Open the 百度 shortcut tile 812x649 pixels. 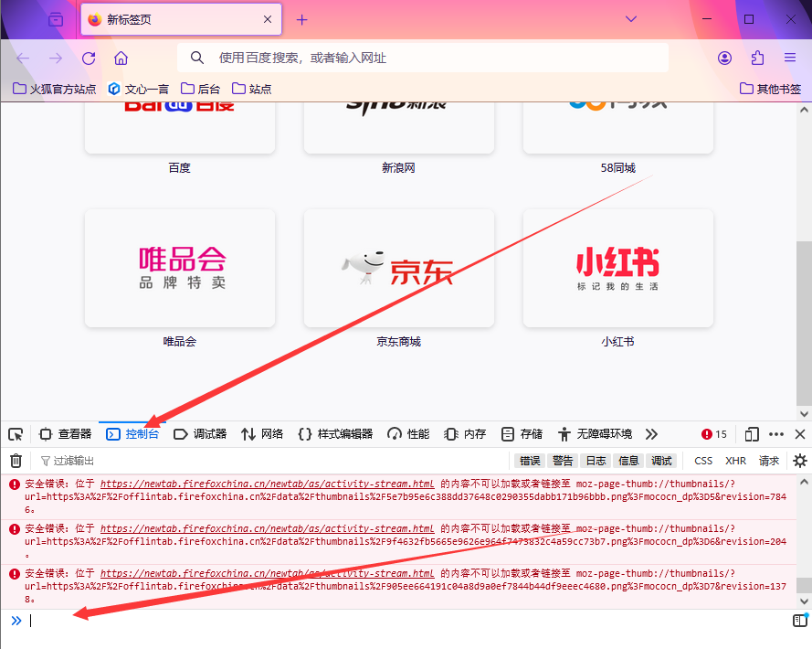tap(180, 127)
